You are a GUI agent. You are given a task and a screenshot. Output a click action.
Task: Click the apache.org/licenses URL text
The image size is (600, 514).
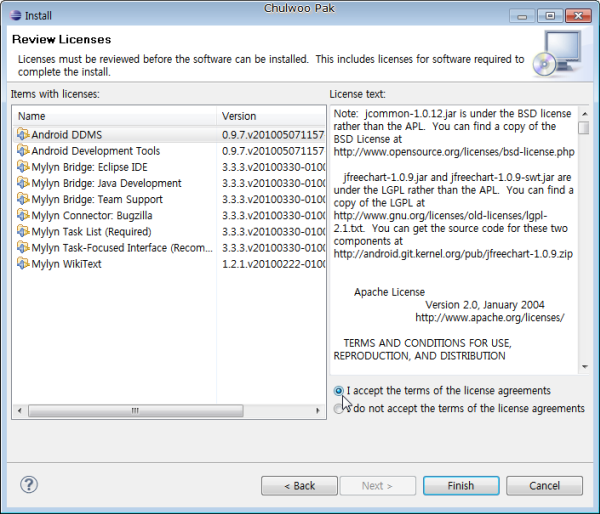(490, 318)
